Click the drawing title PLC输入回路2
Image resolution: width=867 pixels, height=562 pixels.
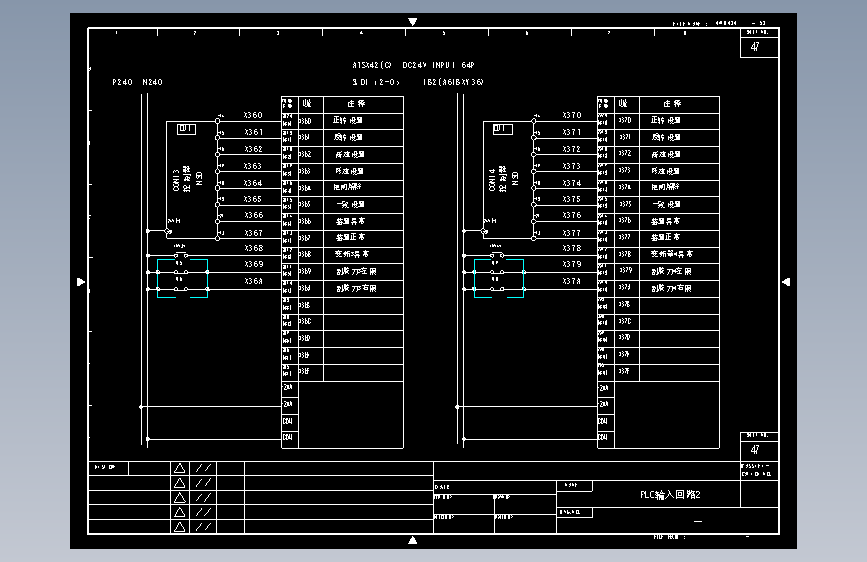670,495
